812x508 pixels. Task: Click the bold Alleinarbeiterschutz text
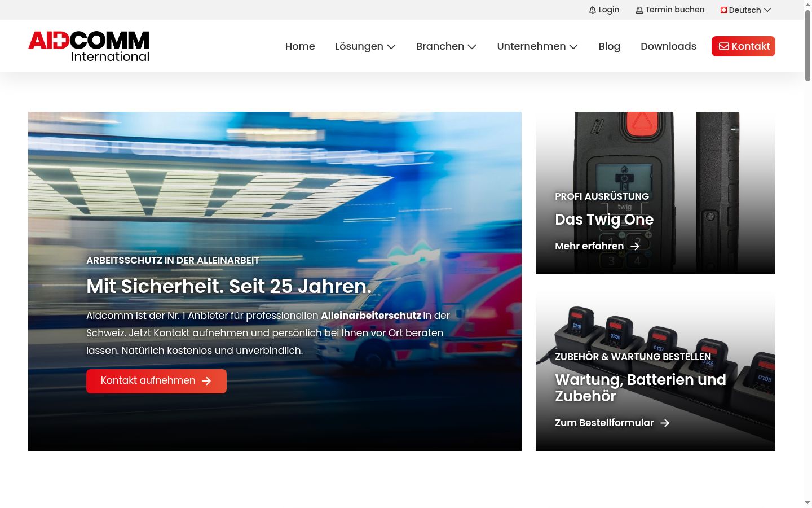(x=370, y=316)
